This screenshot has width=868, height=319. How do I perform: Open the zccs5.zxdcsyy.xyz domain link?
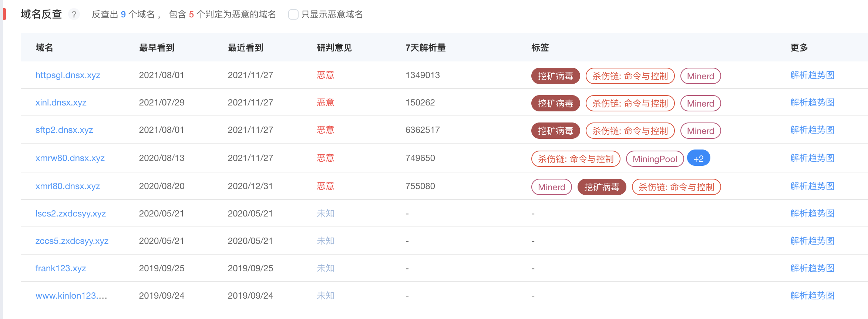pos(72,241)
